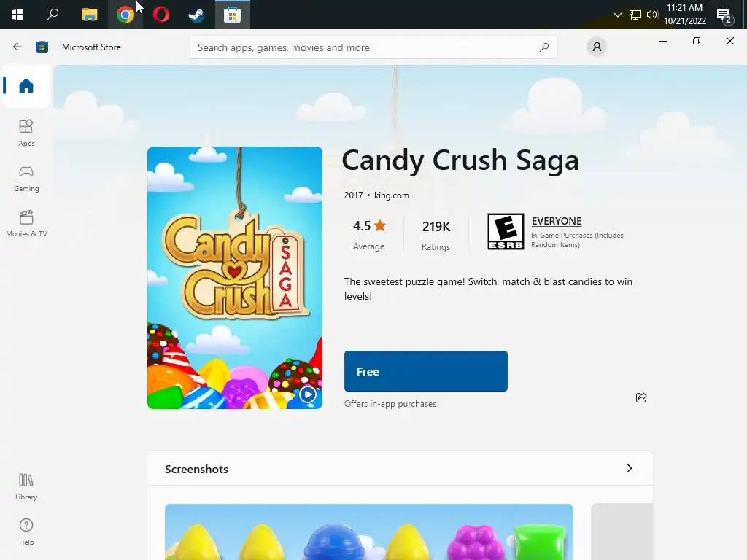Viewport: 747px width, 560px height.
Task: Click the Screenshots section heading
Action: [196, 469]
